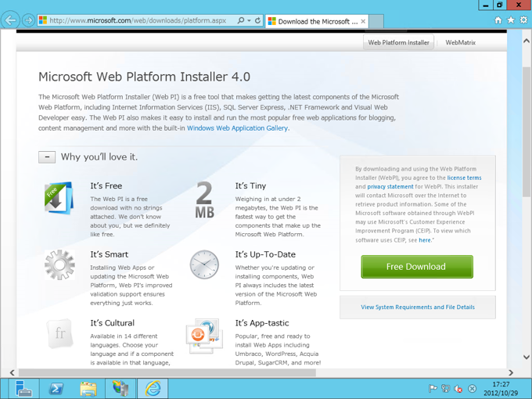This screenshot has width=532, height=399.
Task: Click the Action Center flag tray icon
Action: 433,389
